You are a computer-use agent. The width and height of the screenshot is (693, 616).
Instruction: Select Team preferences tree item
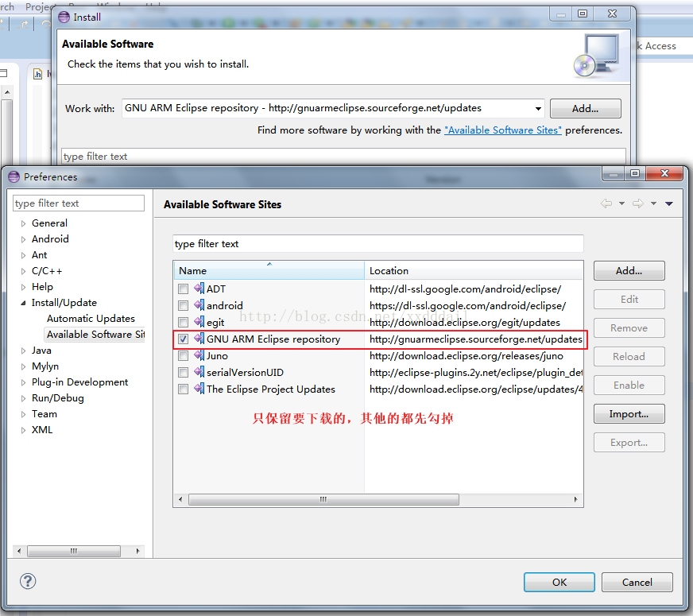click(x=45, y=414)
